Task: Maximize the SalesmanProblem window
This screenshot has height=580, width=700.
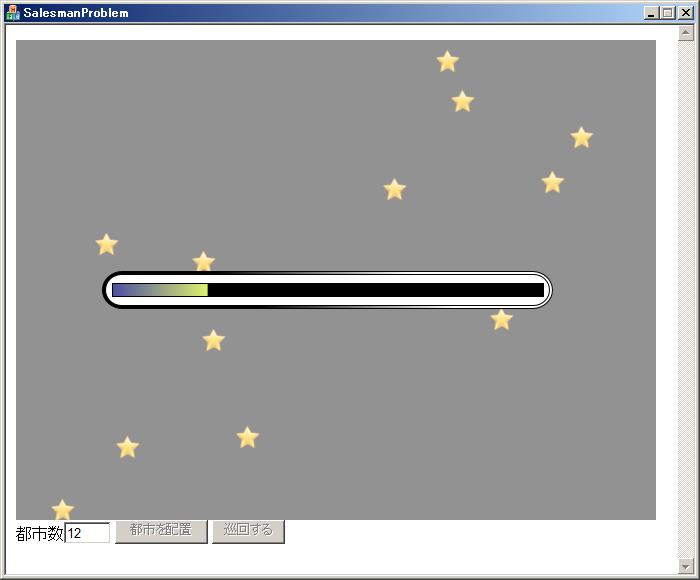Action: pos(668,13)
